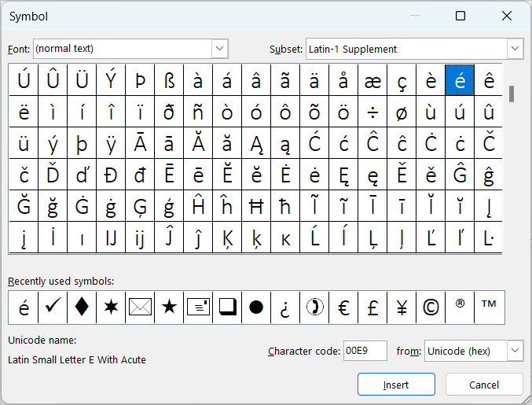Close the Symbol dialog window
This screenshot has height=405, width=532.
tap(507, 16)
